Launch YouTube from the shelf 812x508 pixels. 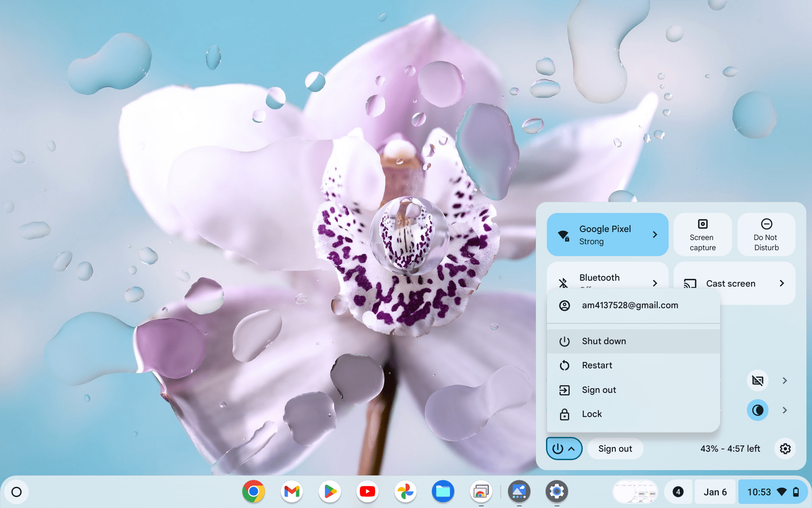(x=367, y=491)
